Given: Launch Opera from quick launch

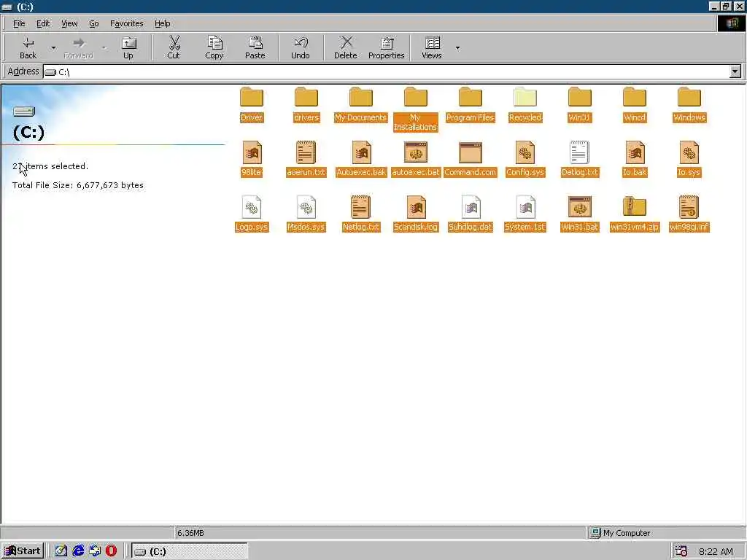Looking at the screenshot, I should (112, 551).
